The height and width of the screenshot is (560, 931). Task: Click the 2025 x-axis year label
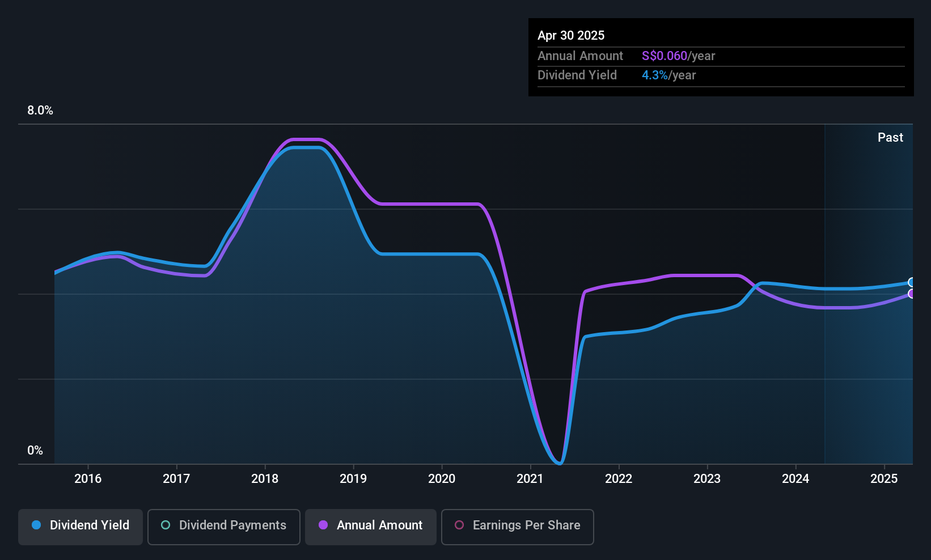click(884, 479)
